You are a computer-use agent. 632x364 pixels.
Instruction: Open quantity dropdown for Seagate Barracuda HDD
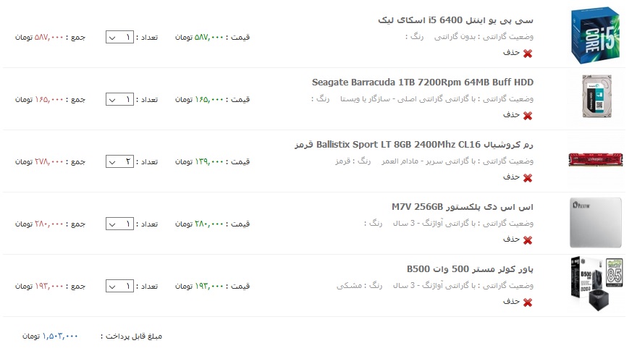click(119, 100)
